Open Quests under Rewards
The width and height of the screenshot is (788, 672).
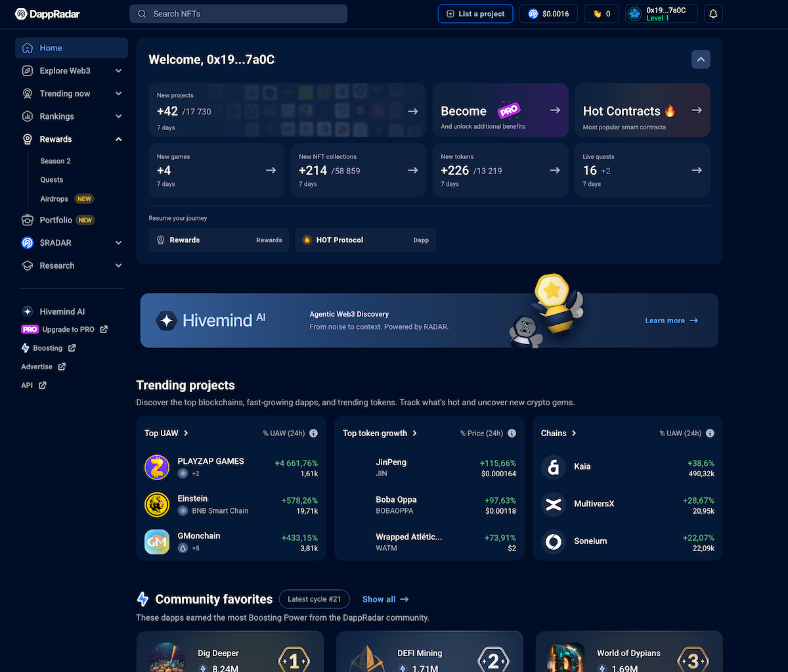pyautogui.click(x=52, y=180)
